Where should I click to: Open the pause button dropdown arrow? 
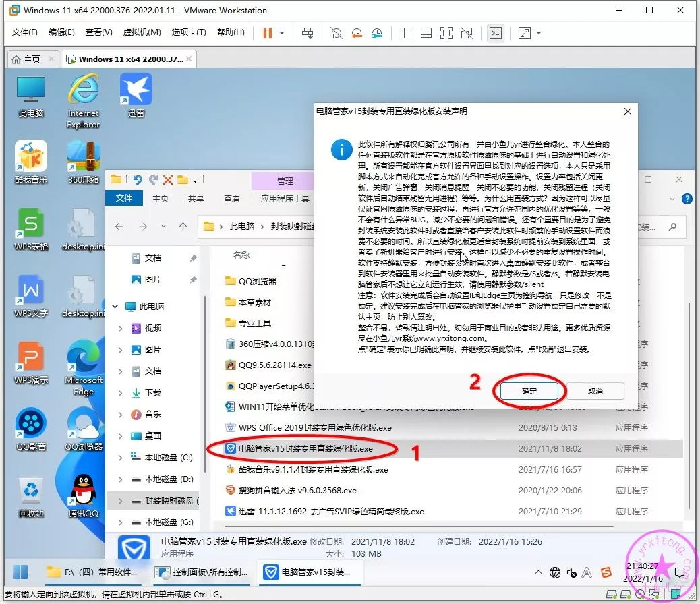pos(282,32)
